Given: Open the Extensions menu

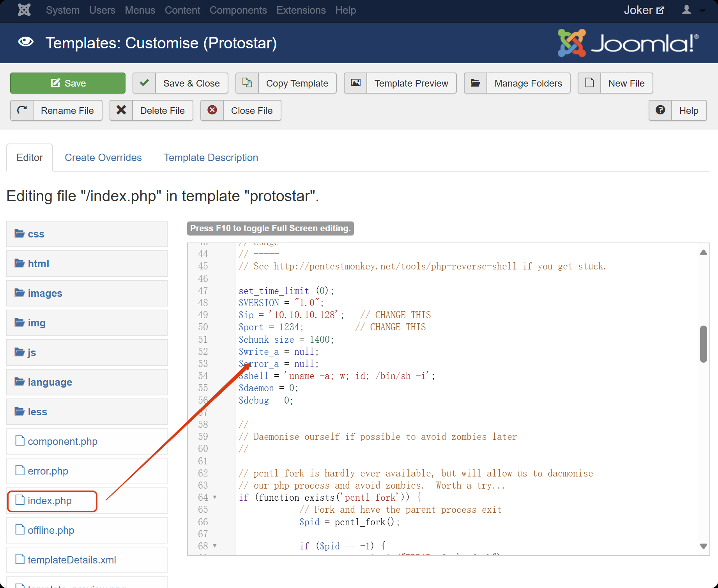Looking at the screenshot, I should click(x=301, y=10).
